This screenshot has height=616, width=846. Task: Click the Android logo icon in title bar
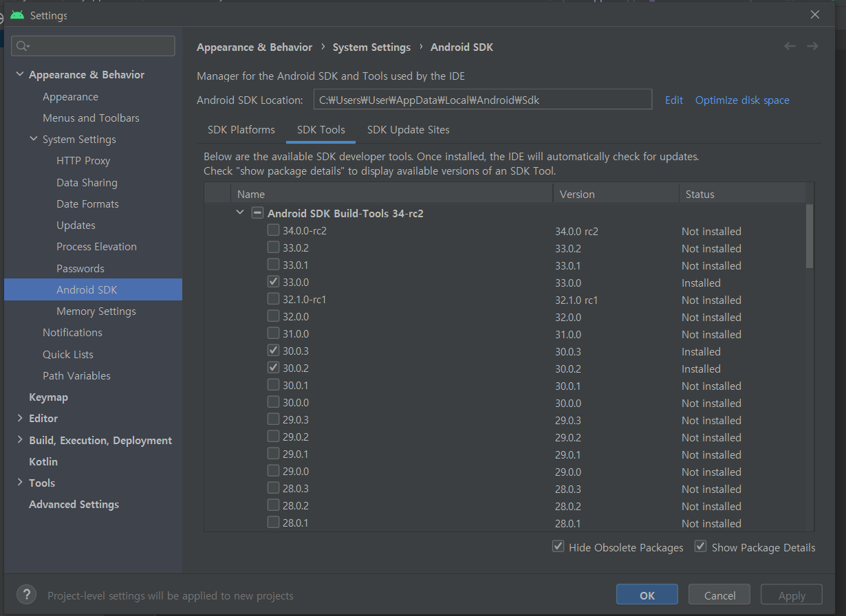point(17,14)
